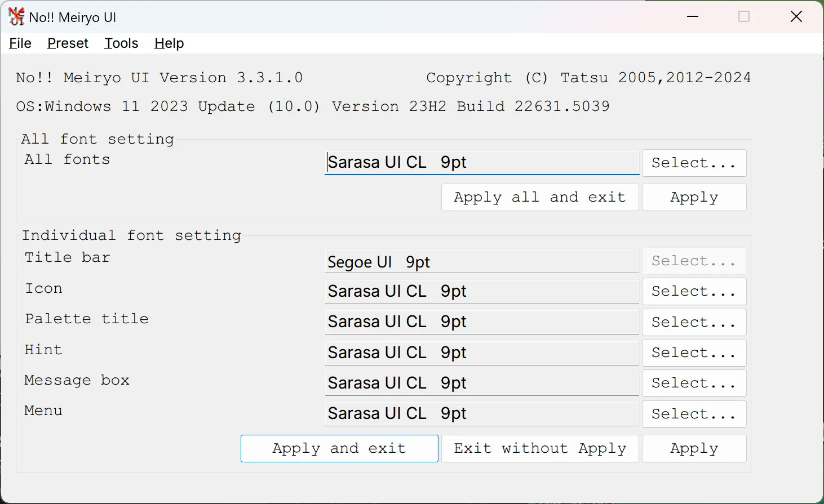
Task: Click the Menu font text field
Action: tap(482, 414)
